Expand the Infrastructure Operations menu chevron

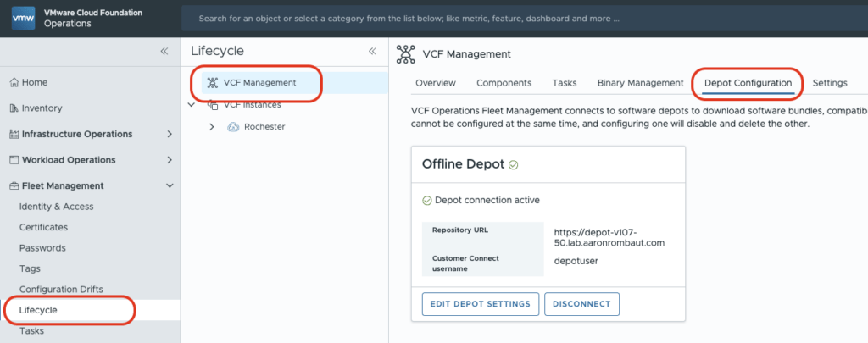170,134
